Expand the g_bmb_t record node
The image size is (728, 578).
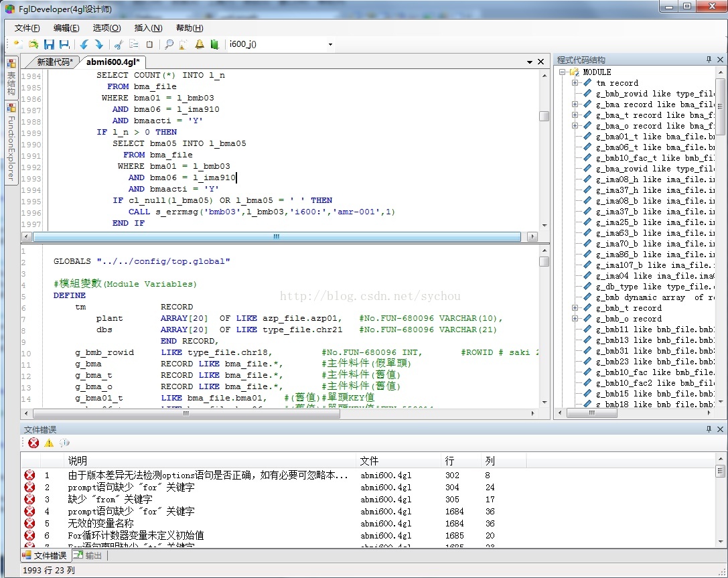[x=575, y=308]
